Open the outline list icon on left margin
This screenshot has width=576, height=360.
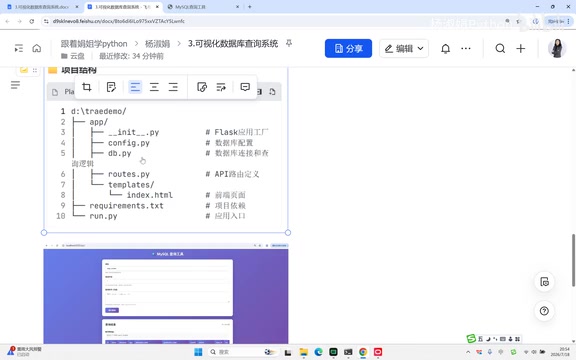coord(15,85)
